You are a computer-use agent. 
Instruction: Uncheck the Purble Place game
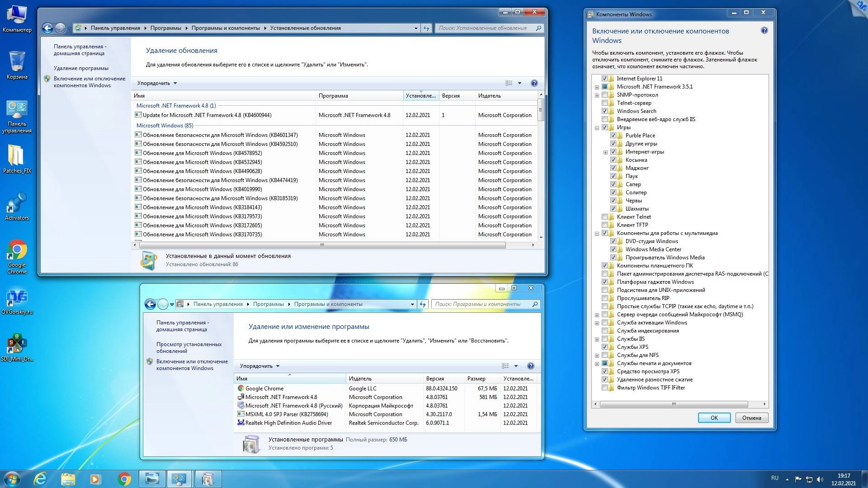[x=613, y=136]
